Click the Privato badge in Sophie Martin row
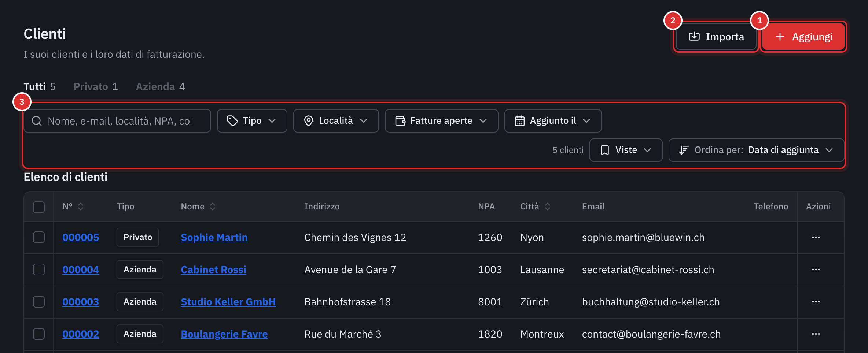The image size is (868, 353). click(138, 237)
